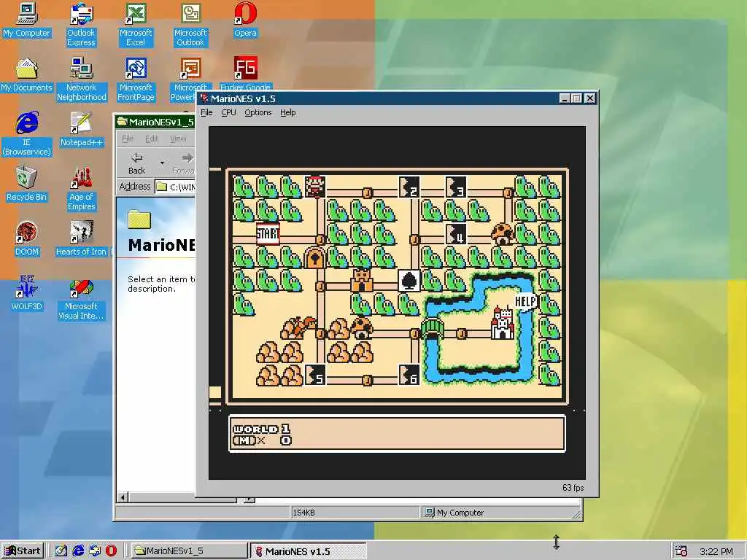Select the Network Neighborhood desktop icon
This screenshot has height=560, width=747.
(82, 79)
